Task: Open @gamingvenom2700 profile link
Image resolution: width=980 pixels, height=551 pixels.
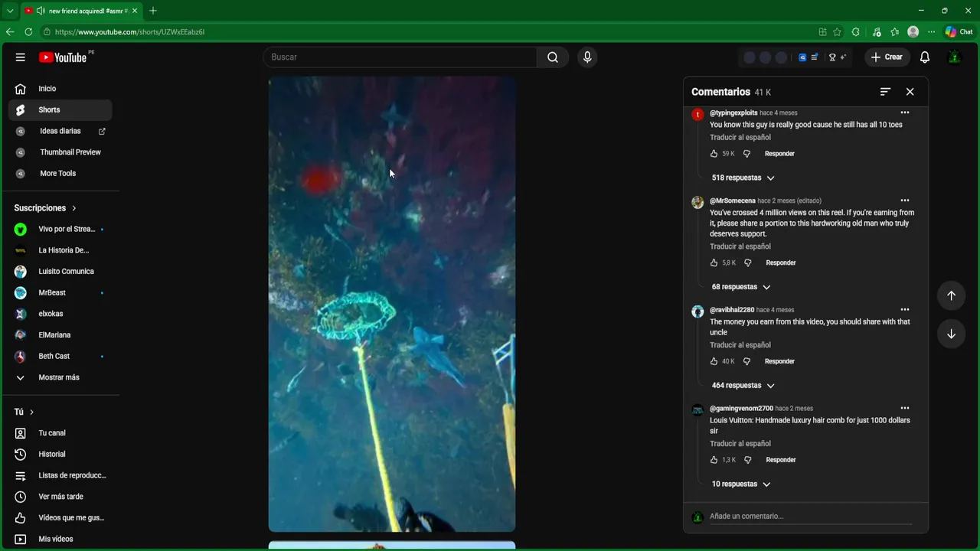Action: (x=741, y=409)
